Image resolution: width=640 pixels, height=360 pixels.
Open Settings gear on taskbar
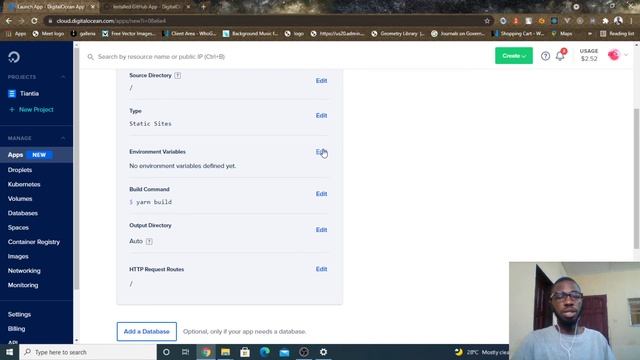click(x=323, y=352)
